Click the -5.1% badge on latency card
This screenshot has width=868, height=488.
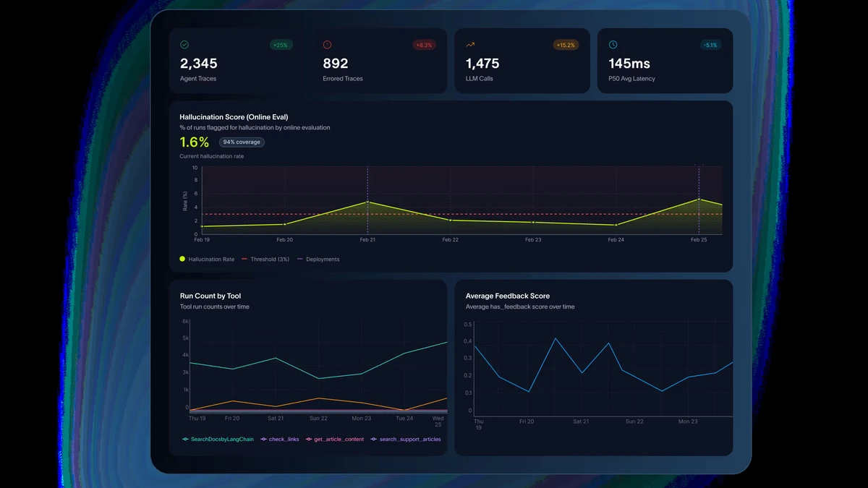(x=710, y=45)
